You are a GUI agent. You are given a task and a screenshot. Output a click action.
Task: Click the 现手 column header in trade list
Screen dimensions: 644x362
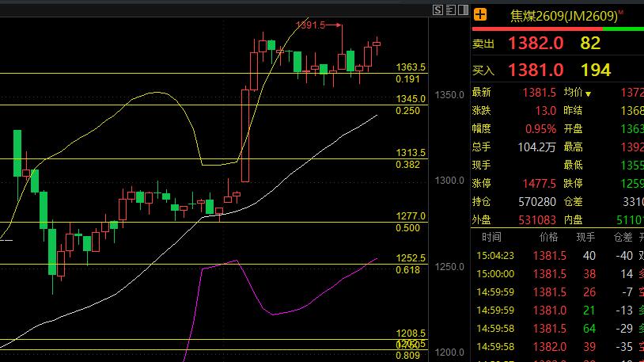pos(586,237)
